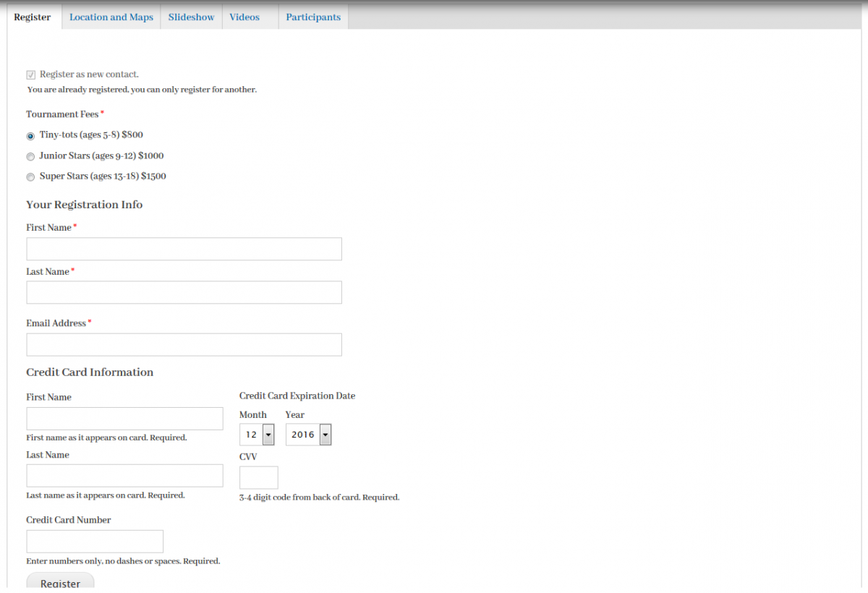868x593 pixels.
Task: Click the Credit Card Number field
Action: [x=95, y=541]
